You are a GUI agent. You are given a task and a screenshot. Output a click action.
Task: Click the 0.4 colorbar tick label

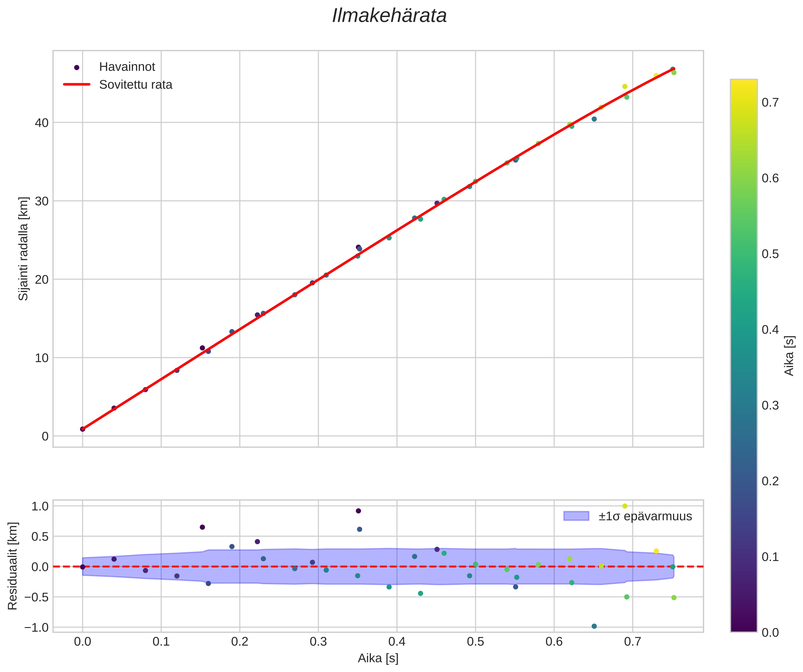(x=770, y=330)
